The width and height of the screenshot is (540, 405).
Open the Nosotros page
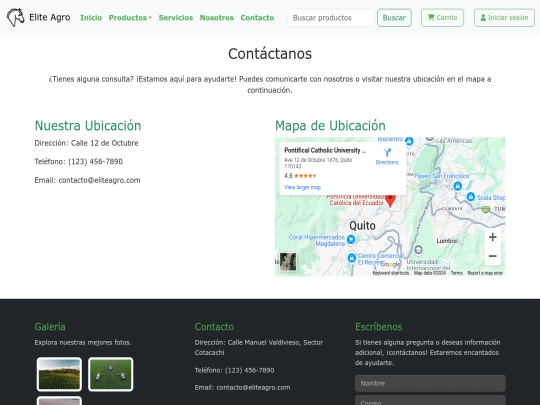(x=217, y=18)
